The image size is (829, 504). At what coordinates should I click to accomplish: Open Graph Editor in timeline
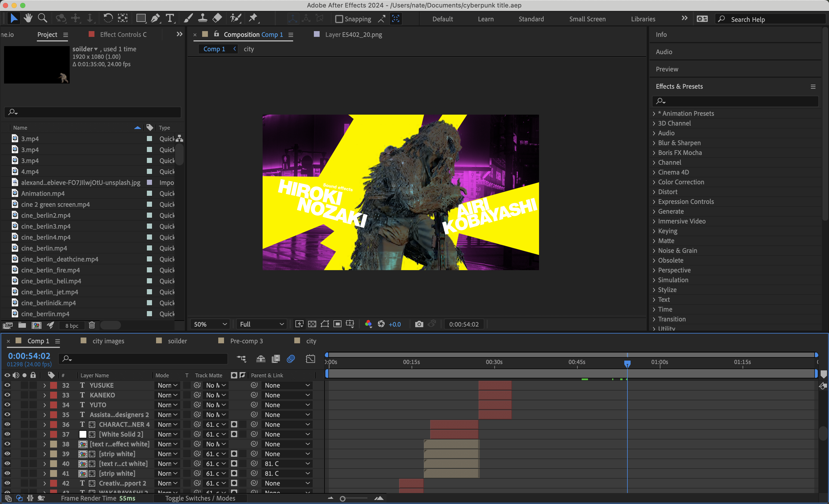point(310,359)
